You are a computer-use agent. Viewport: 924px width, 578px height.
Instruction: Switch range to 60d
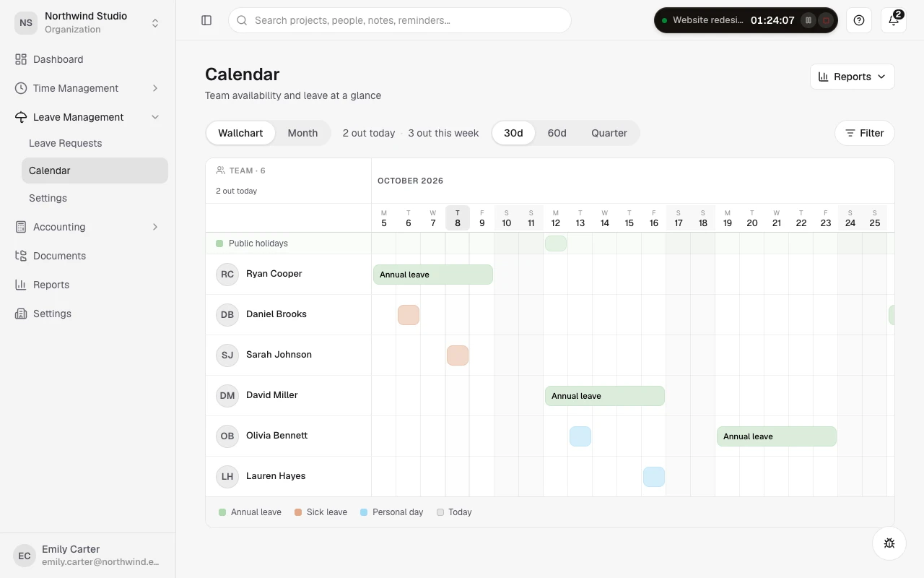pyautogui.click(x=557, y=133)
